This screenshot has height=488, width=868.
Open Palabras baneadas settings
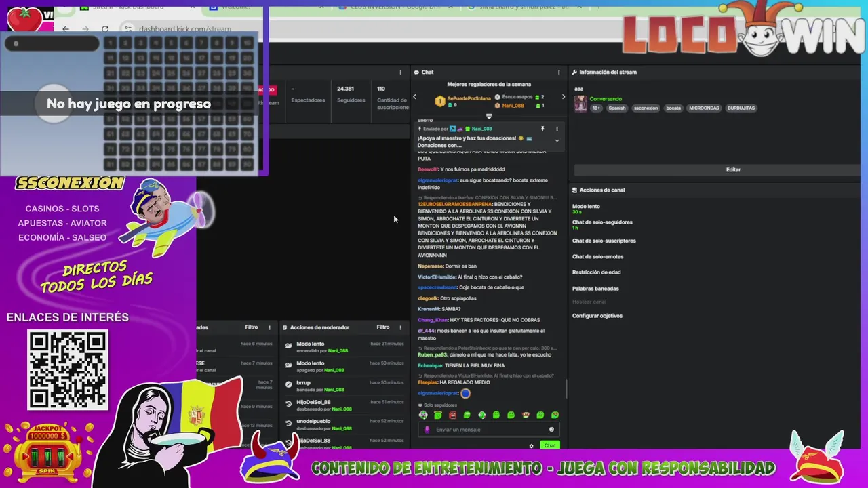(x=595, y=289)
